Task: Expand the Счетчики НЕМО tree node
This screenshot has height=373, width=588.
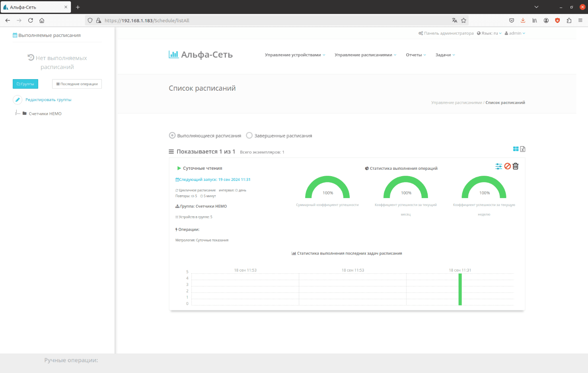Action: pyautogui.click(x=17, y=113)
